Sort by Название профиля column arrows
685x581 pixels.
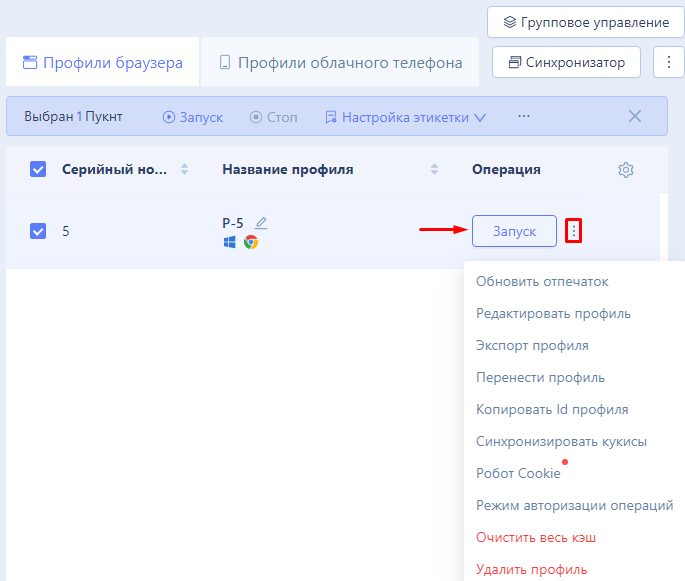coord(434,169)
